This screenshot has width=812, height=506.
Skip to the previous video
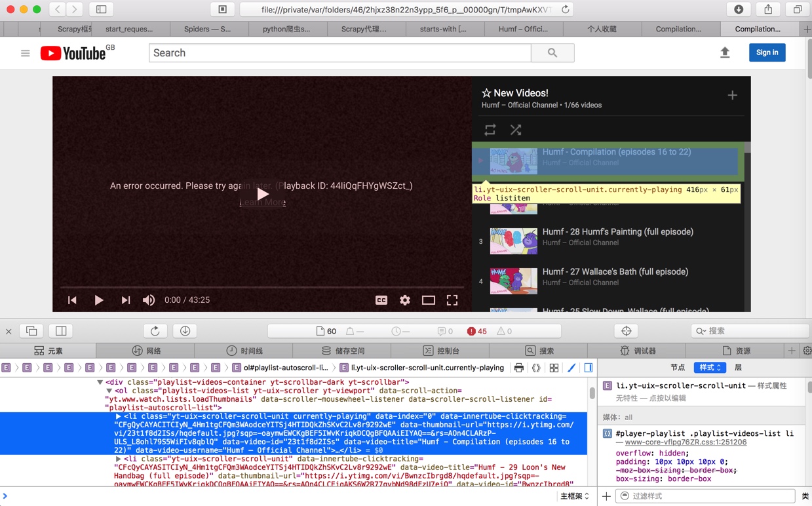click(x=72, y=300)
